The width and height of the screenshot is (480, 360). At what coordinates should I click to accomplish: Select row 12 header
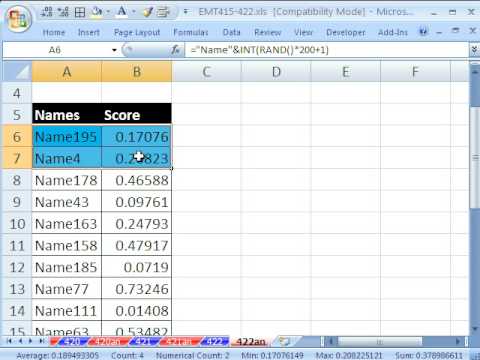[17, 267]
